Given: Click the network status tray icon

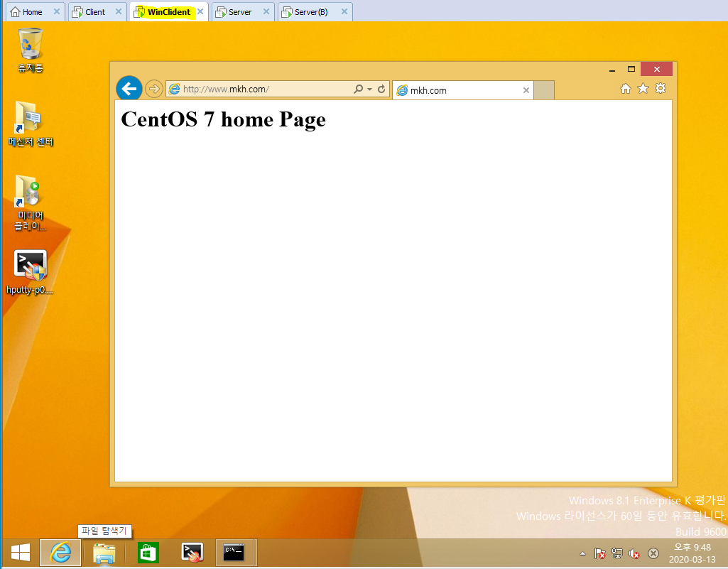Looking at the screenshot, I should click(617, 553).
